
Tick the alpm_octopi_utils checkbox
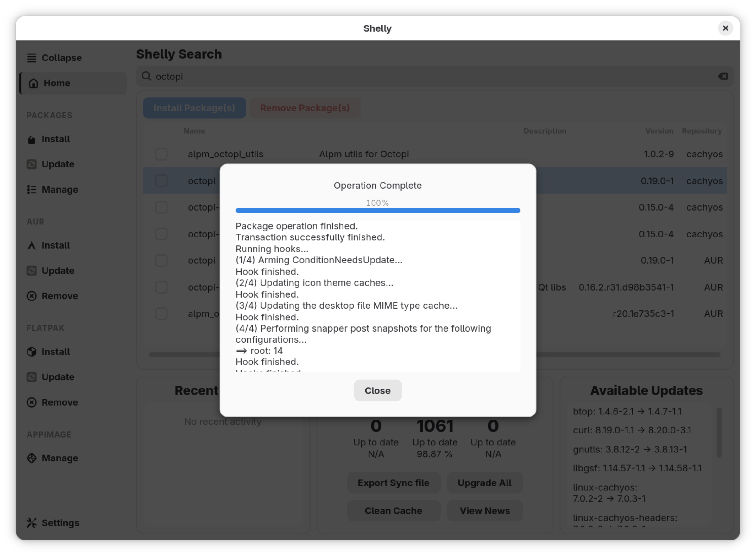point(161,154)
